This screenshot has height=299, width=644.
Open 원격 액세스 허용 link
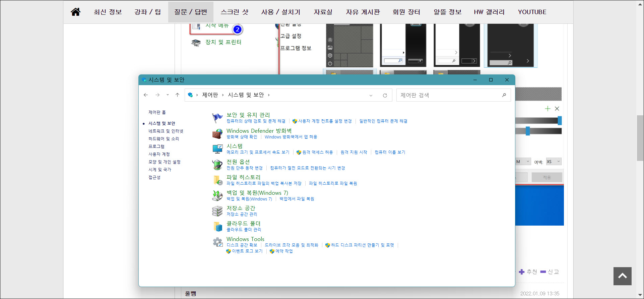click(x=317, y=152)
